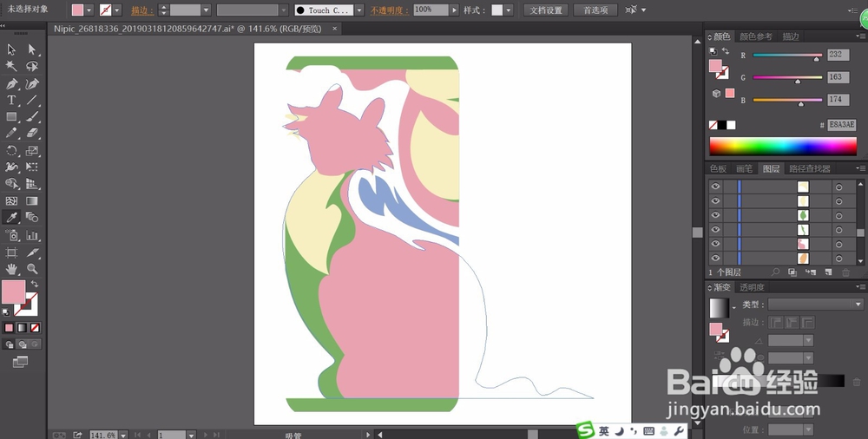Switch to the 颜色参考 tab
The width and height of the screenshot is (868, 439).
pos(756,36)
